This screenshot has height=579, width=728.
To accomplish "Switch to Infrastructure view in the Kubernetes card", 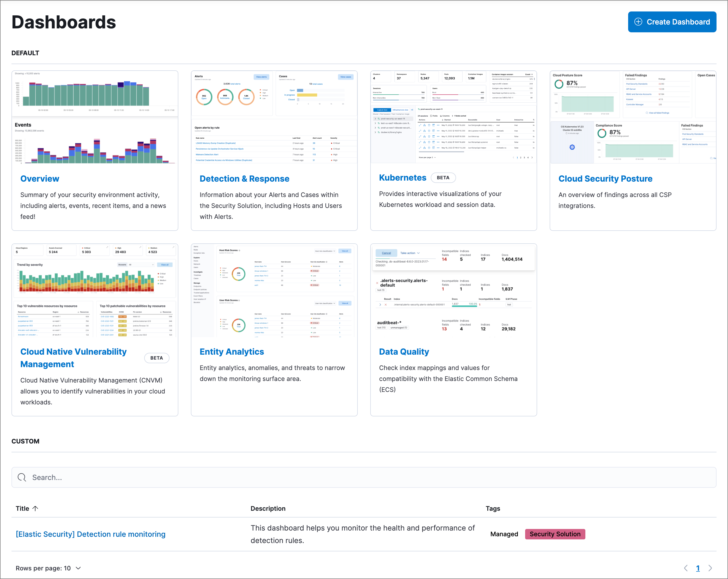I will pos(401,110).
